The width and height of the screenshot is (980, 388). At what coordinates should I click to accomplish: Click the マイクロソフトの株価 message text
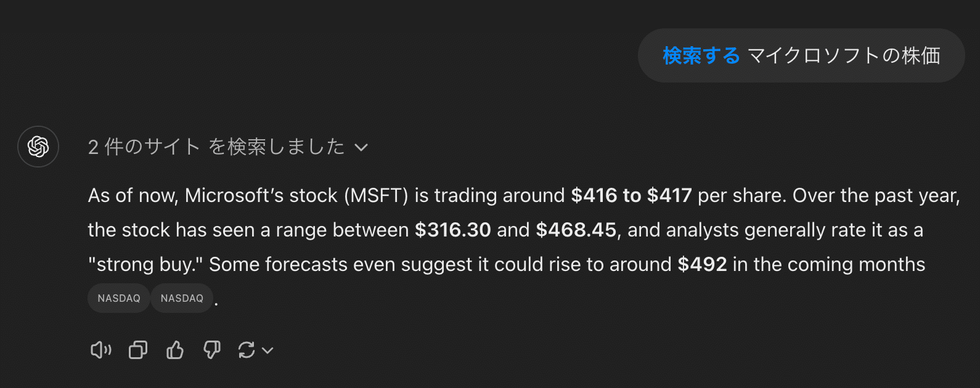pyautogui.click(x=844, y=55)
